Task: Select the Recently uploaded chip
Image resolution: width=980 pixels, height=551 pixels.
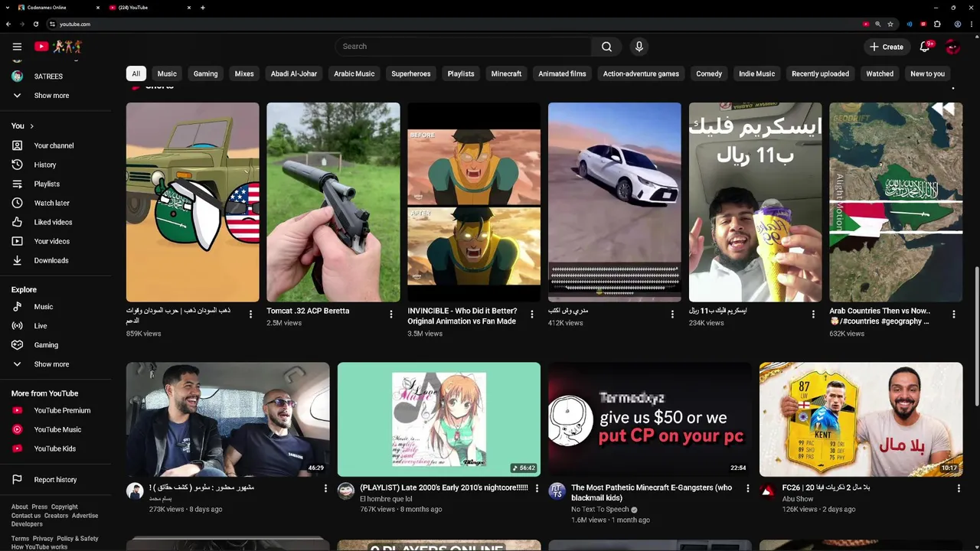Action: point(820,73)
